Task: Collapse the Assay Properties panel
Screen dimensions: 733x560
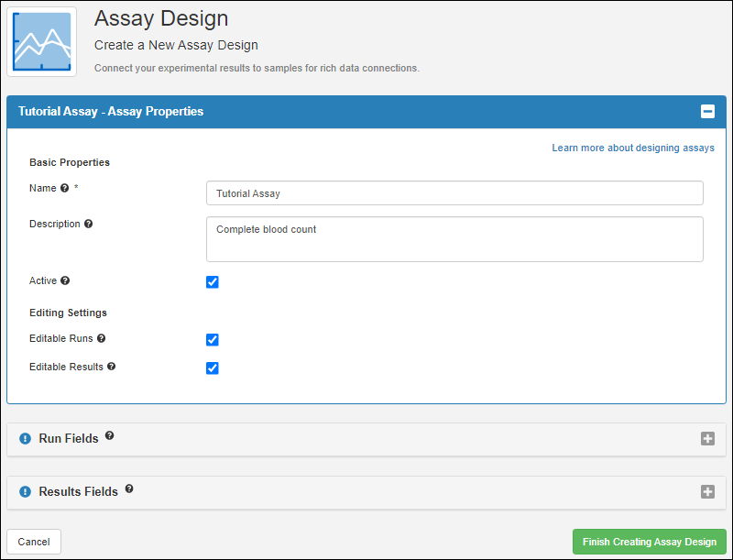Action: point(707,112)
